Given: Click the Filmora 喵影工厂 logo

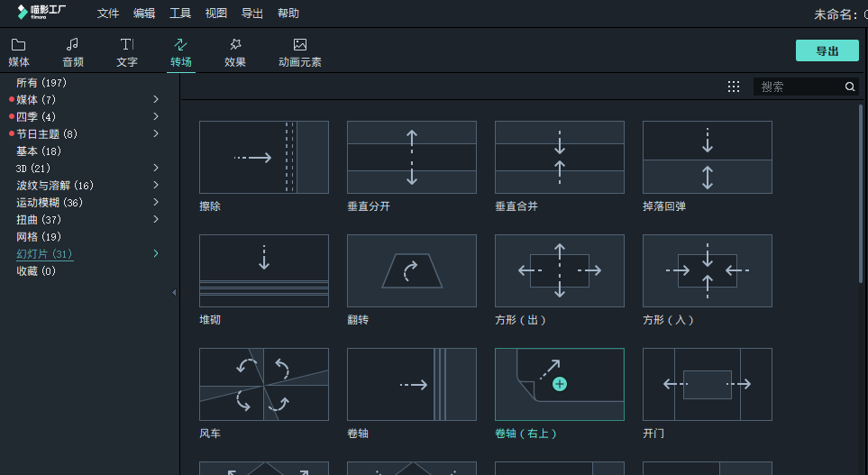Looking at the screenshot, I should pos(41,13).
